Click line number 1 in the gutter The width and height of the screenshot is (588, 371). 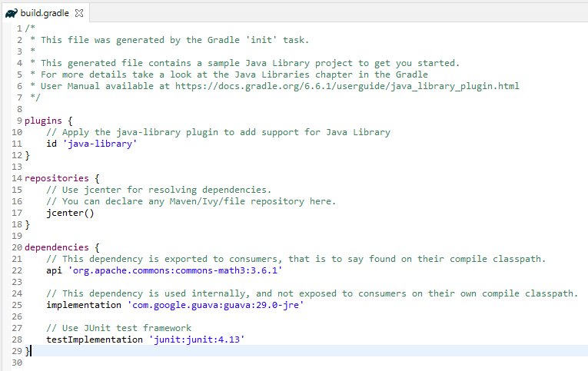(x=18, y=28)
